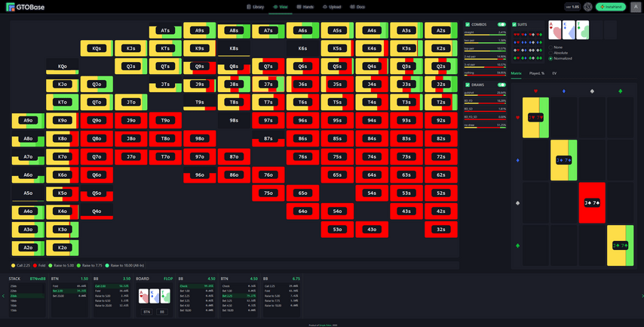Uncheck the SUITS checkbox

[514, 24]
